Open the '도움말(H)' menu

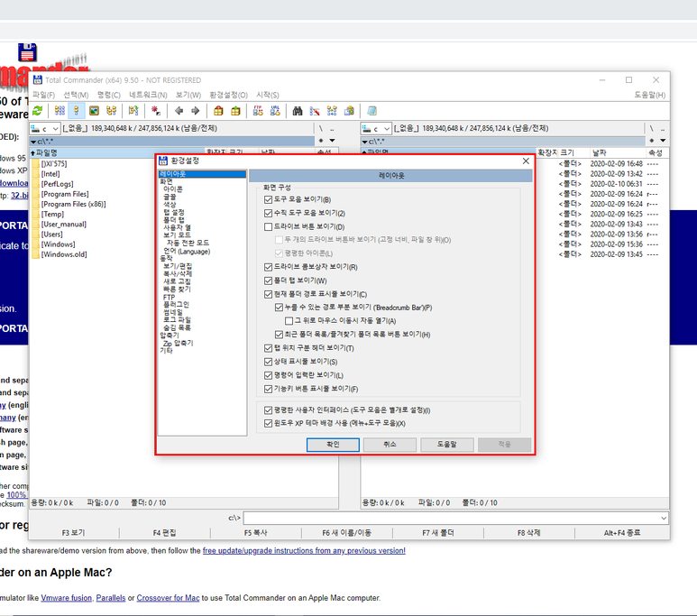pos(649,95)
